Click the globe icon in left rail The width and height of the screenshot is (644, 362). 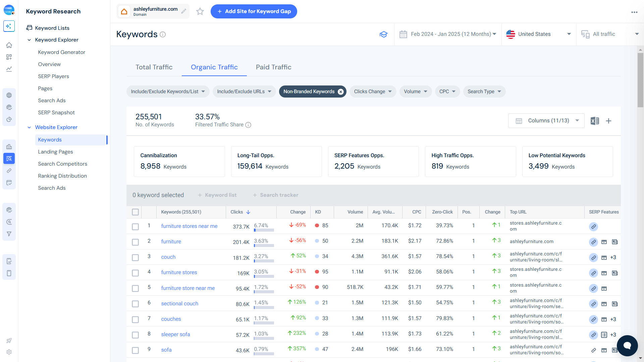[9, 95]
